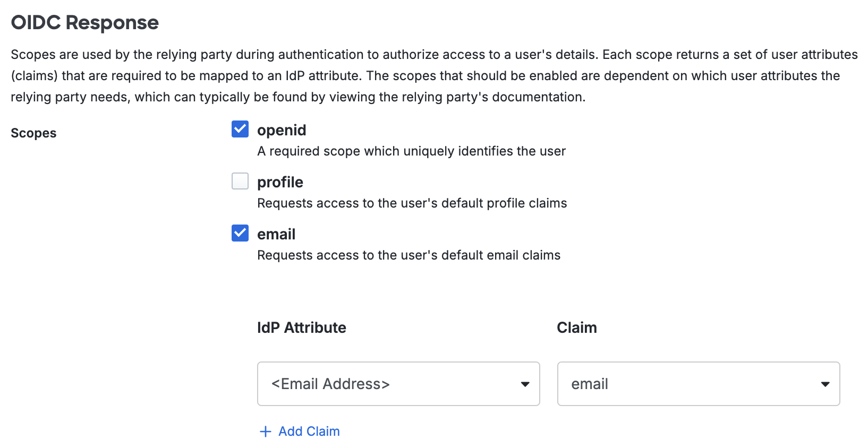Click the profile scope label text

coord(280,182)
